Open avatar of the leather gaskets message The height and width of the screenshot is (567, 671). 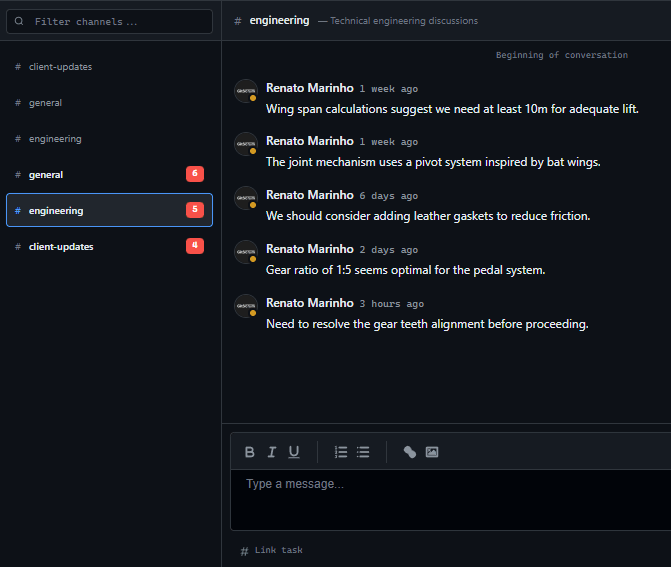(x=246, y=198)
